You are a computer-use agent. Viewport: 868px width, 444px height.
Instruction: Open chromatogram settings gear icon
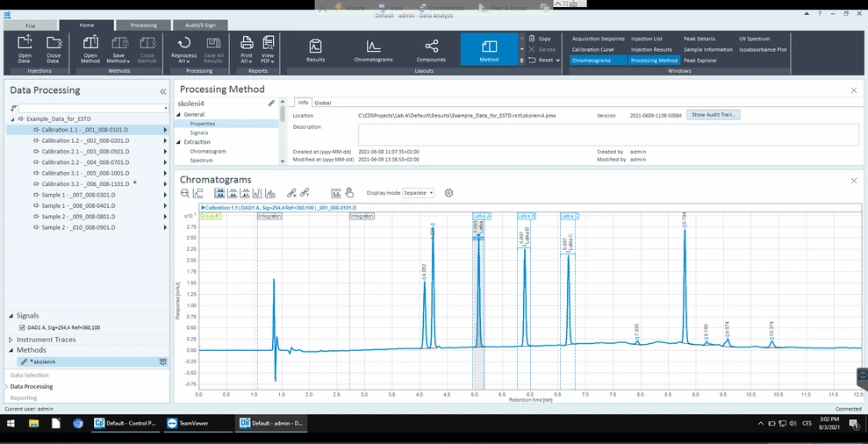448,193
